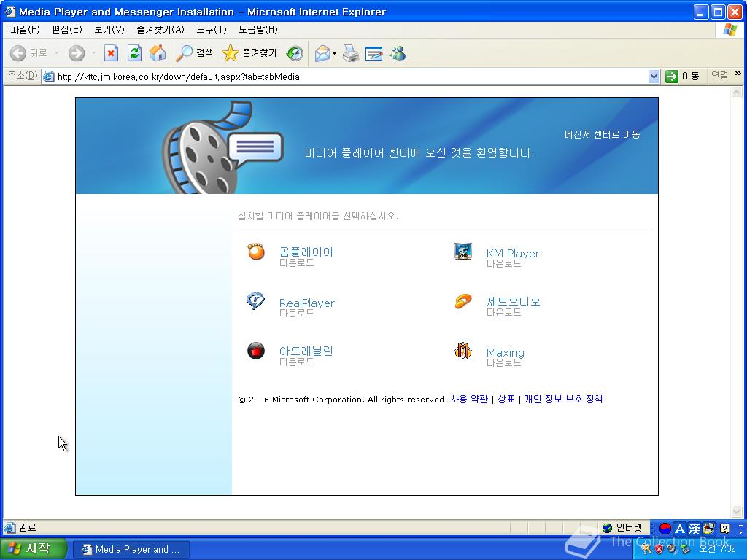Click the Korean IME flag icon in language bar
Viewport: 747px width, 560px height.
click(x=665, y=528)
